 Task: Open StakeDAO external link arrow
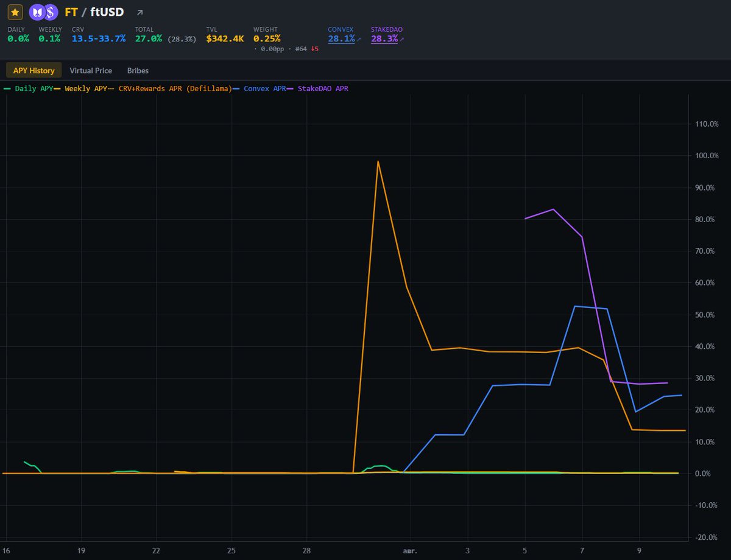tap(401, 39)
